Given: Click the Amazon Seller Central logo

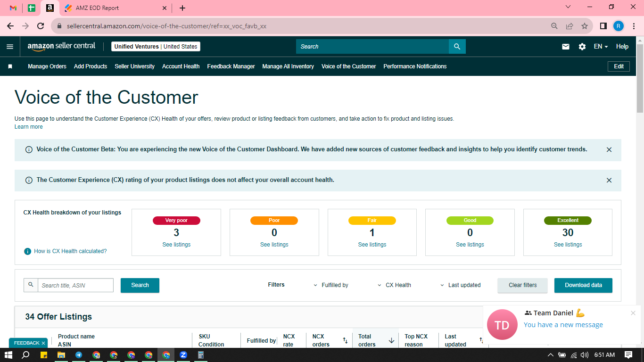Looking at the screenshot, I should click(x=61, y=46).
